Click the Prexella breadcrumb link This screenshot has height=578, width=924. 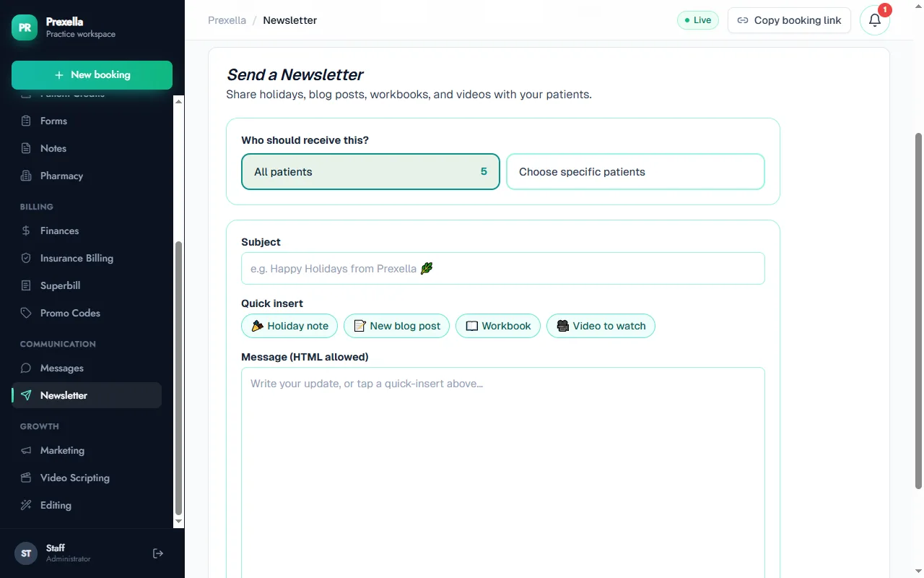click(x=227, y=20)
